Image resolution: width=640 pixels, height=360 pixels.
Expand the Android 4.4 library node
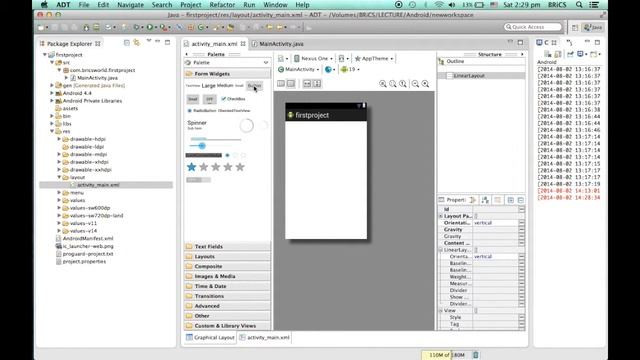coord(52,93)
